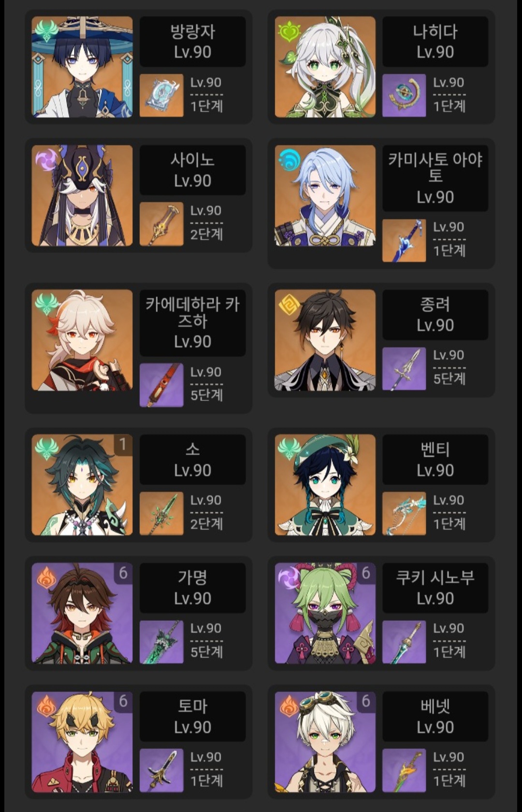Click Kamisato Ayato's sword weapon icon
The width and height of the screenshot is (522, 812).
404,240
